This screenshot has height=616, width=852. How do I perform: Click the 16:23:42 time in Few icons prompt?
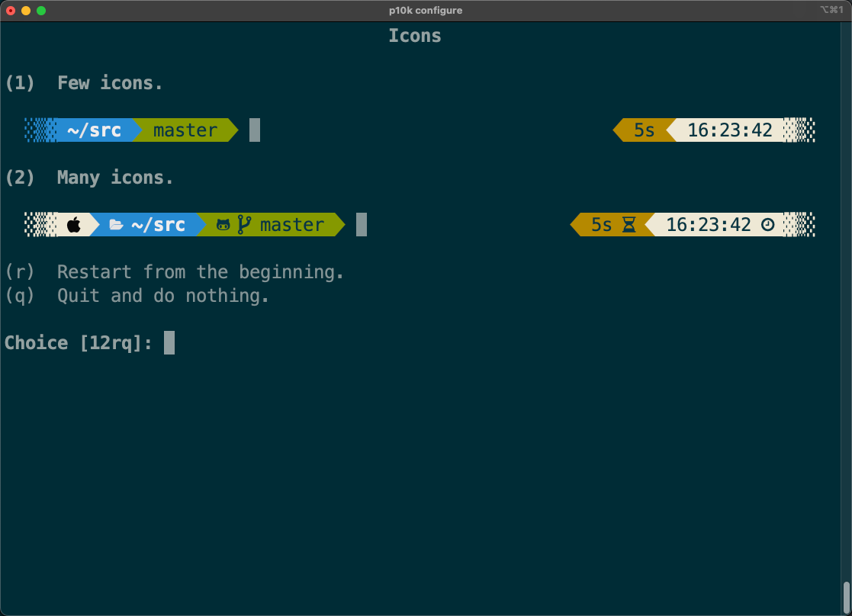pyautogui.click(x=729, y=130)
